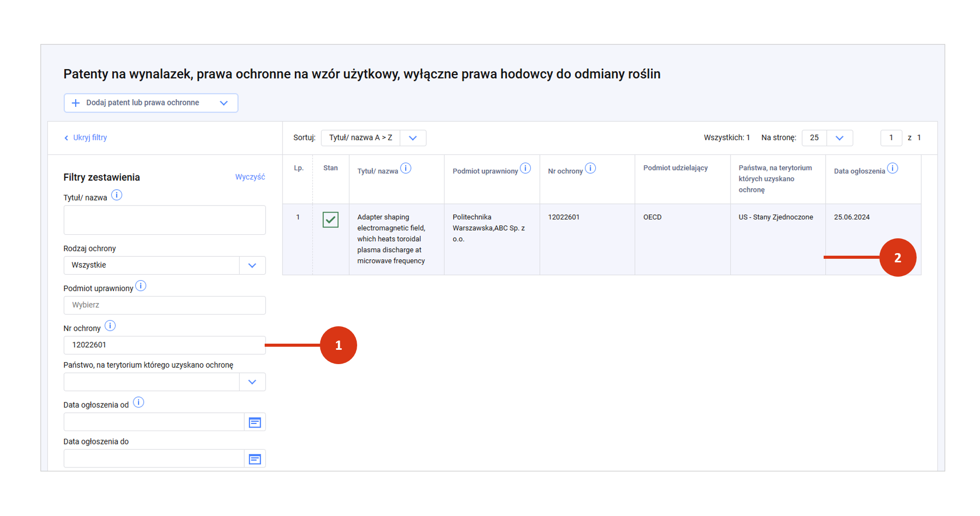Viewport: 980px width, 516px height.
Task: Expand the Rodzaj ochrony dropdown
Action: 252,265
